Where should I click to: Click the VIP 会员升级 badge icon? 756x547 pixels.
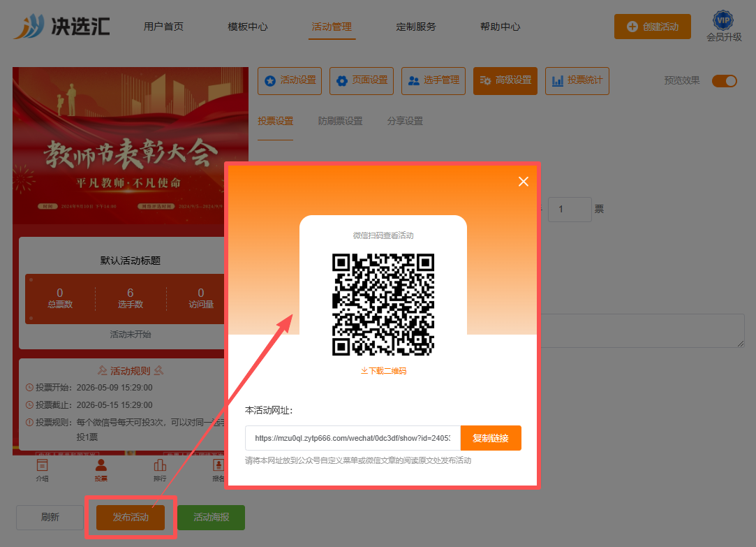point(723,20)
